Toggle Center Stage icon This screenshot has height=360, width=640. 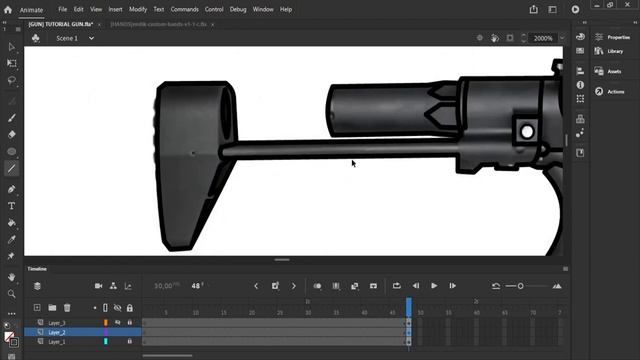(480, 38)
